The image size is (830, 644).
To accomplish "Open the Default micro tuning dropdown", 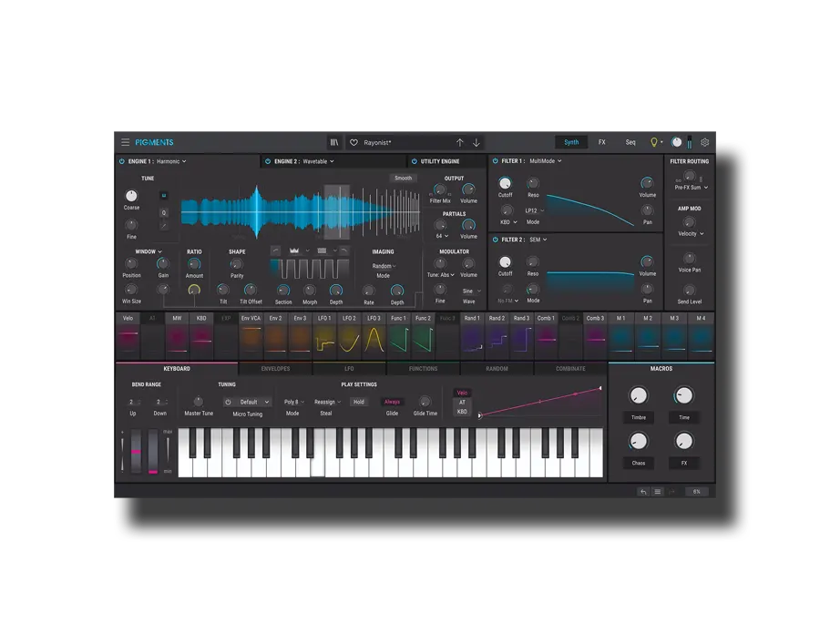I will 252,403.
